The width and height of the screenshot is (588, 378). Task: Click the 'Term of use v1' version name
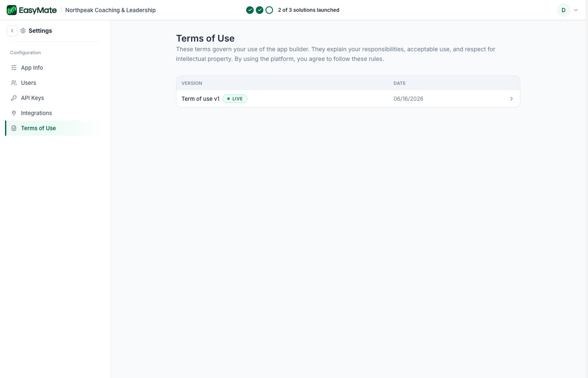(x=200, y=99)
